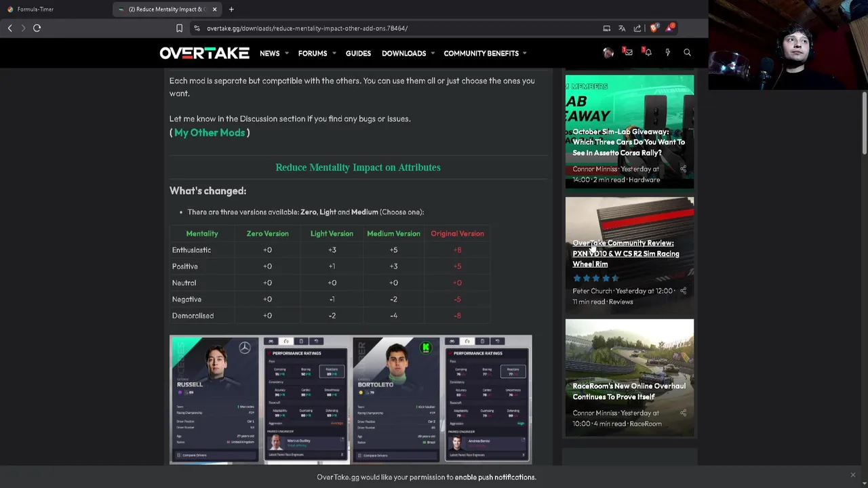Open the OverTake Community Review PXN article title
This screenshot has height=488, width=868.
point(626,253)
